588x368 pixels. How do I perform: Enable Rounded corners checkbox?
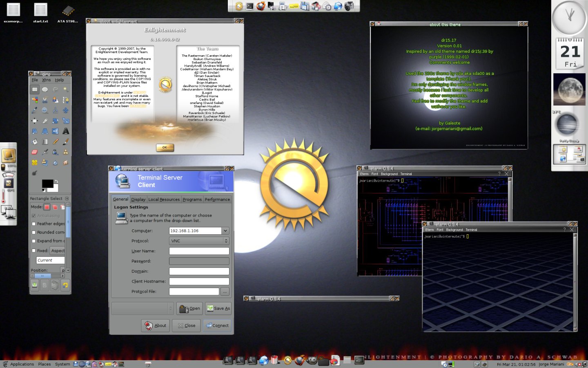[x=33, y=232]
